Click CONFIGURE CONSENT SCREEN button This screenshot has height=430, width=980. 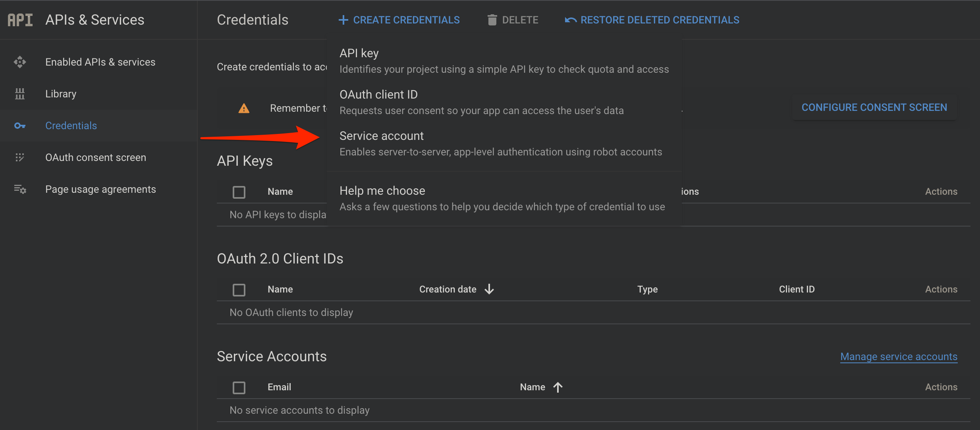point(874,107)
